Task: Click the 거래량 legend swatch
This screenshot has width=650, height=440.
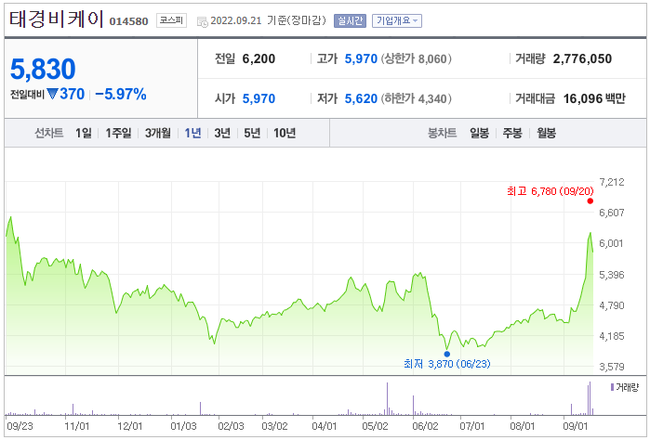Action: (612, 387)
